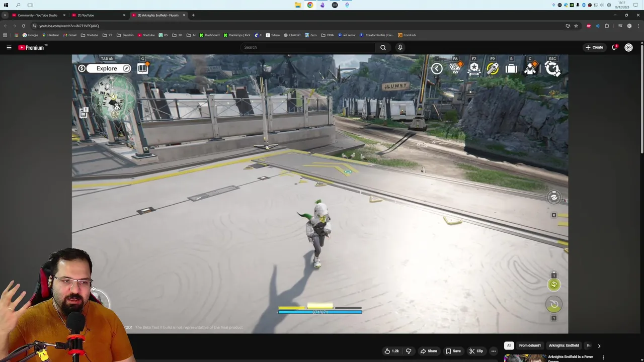Open more actions menu beside Clip
644x362 pixels.
(x=494, y=351)
